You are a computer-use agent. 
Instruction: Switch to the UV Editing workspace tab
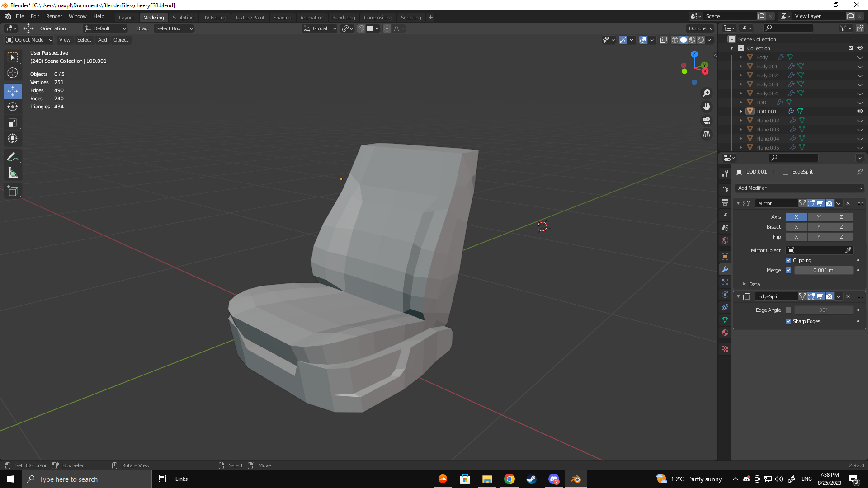(214, 18)
